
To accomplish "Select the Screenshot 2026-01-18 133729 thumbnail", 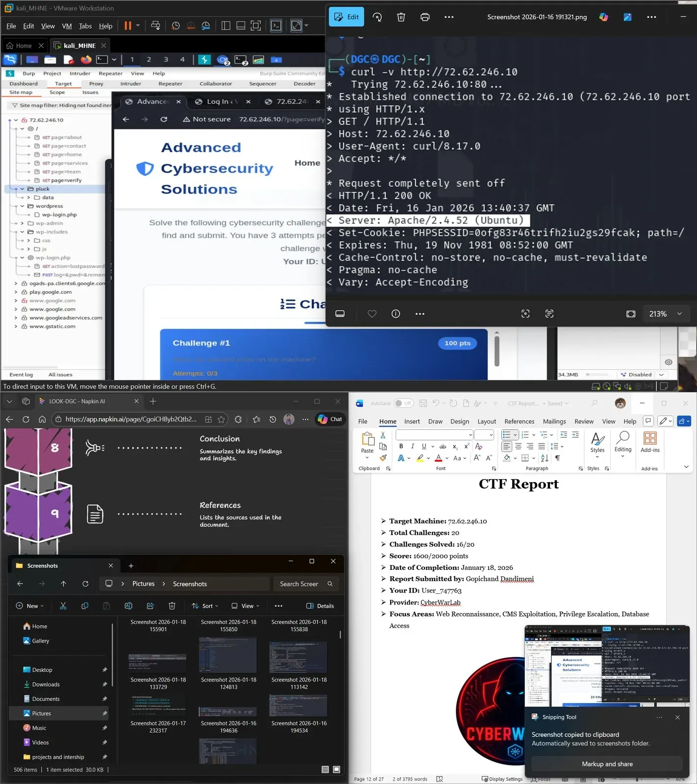I will (x=158, y=663).
